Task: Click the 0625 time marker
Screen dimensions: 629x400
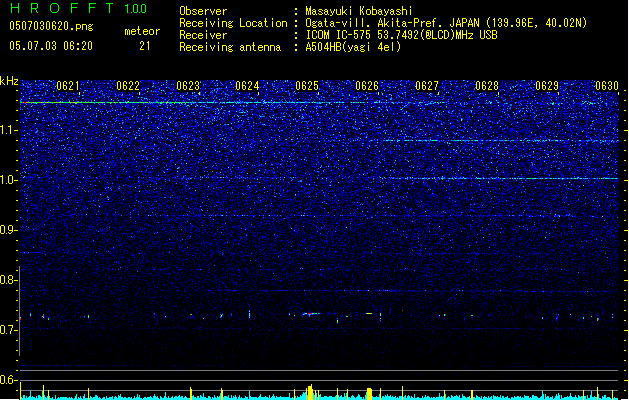Action: click(307, 86)
